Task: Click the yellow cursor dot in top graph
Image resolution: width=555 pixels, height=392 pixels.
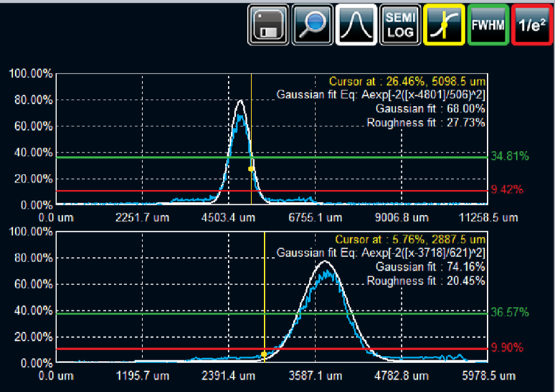Action: point(251,169)
